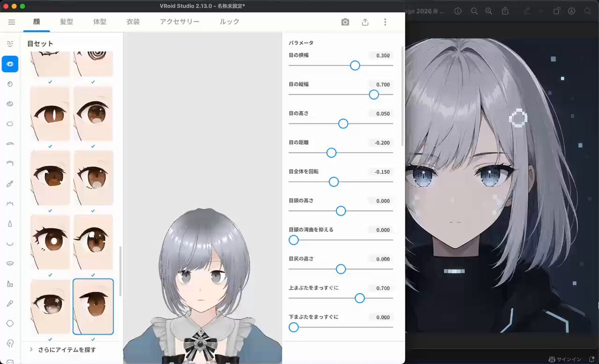
Task: Click the search icon in Preview toolbar
Action: coord(588,11)
